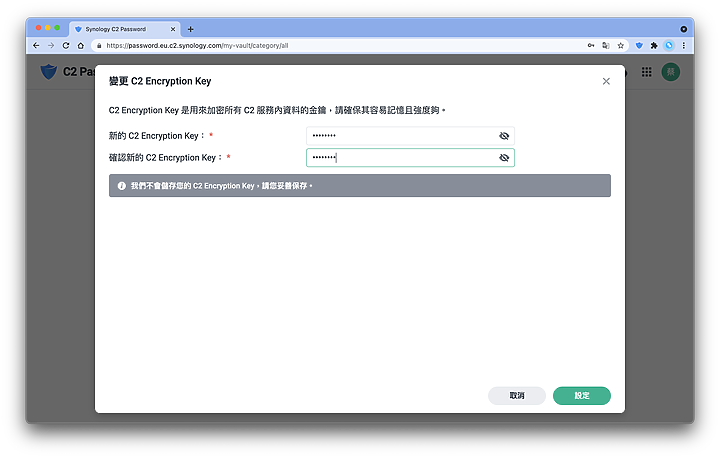Viewport: 720px width, 458px height.
Task: Click the C2 Encryption Key description sentence
Action: 277,110
